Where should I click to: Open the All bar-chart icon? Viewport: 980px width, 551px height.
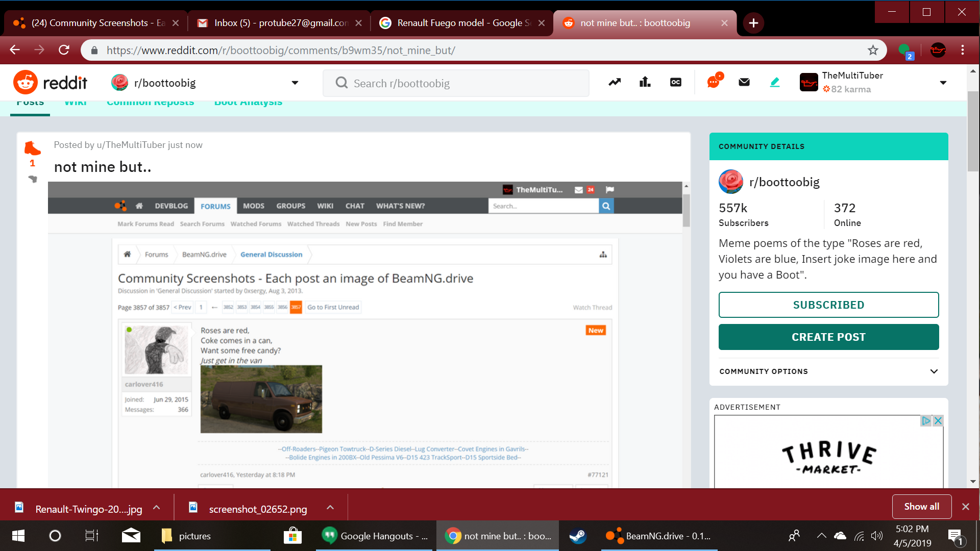coord(645,82)
